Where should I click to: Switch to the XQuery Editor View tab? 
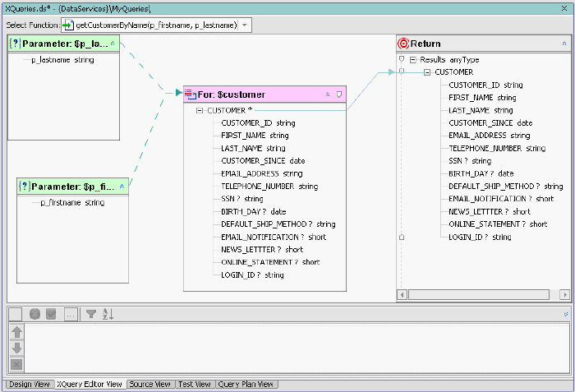(89, 385)
